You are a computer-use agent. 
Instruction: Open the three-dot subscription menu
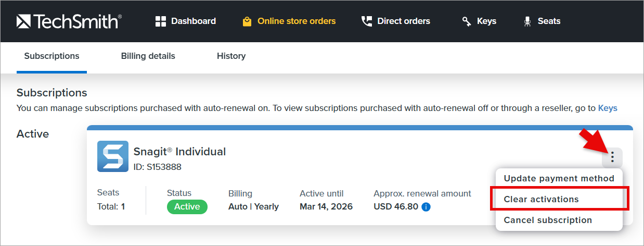click(612, 156)
